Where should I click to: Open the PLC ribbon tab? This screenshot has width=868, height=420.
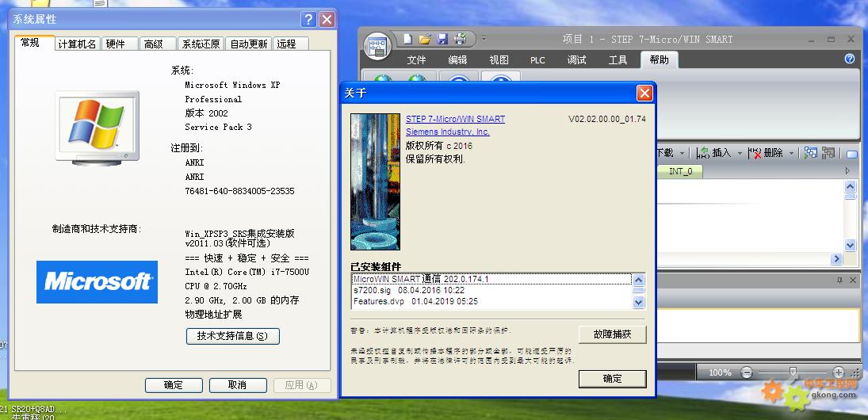pyautogui.click(x=537, y=59)
